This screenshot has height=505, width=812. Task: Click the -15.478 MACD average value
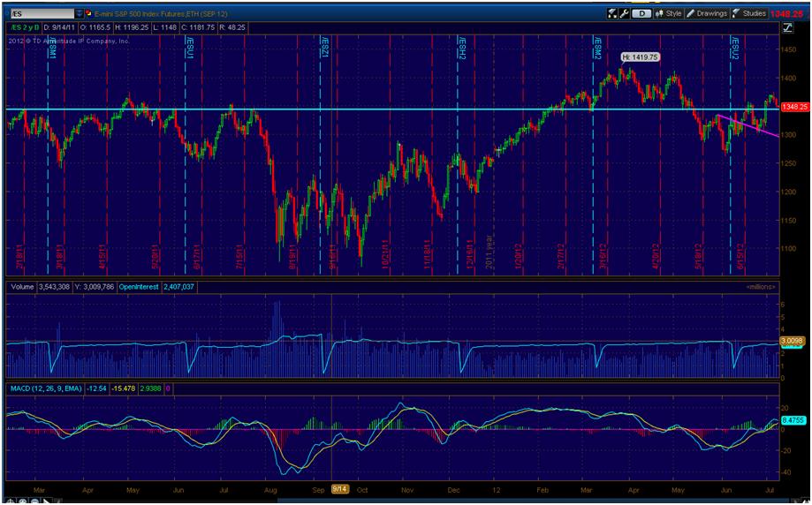click(x=123, y=388)
